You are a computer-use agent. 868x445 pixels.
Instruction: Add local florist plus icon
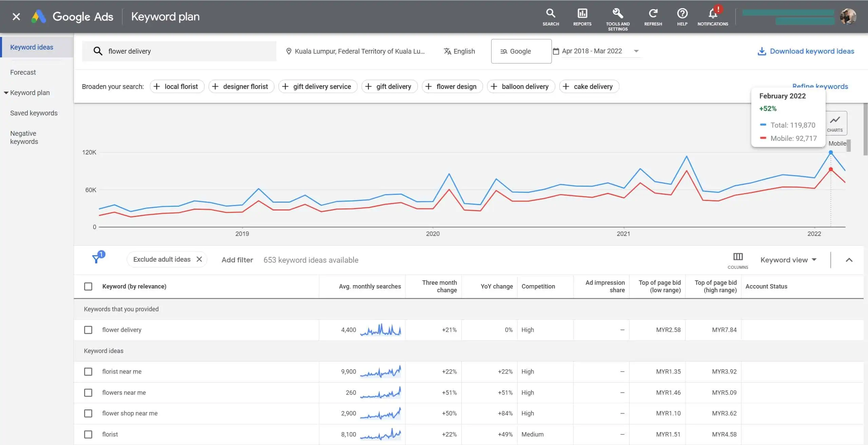157,87
